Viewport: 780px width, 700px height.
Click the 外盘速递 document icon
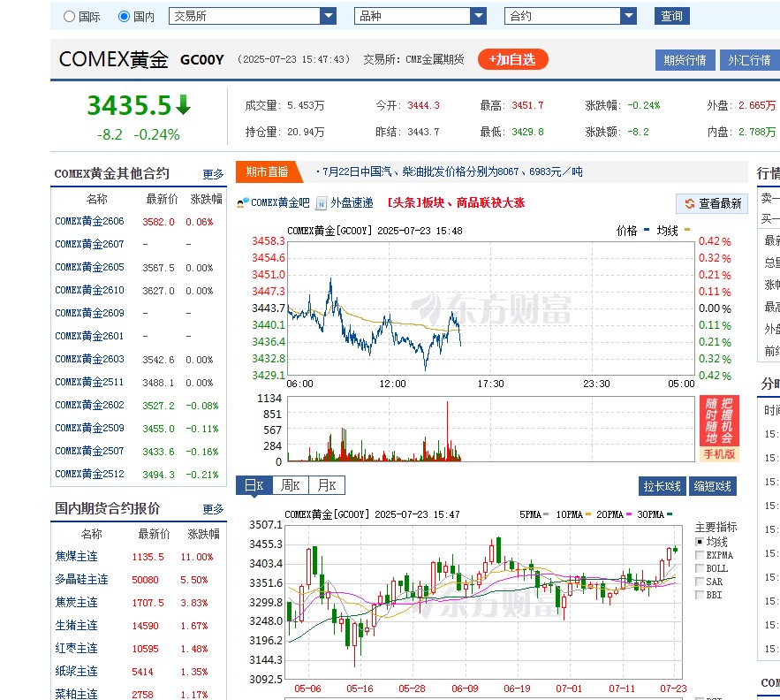[x=322, y=203]
